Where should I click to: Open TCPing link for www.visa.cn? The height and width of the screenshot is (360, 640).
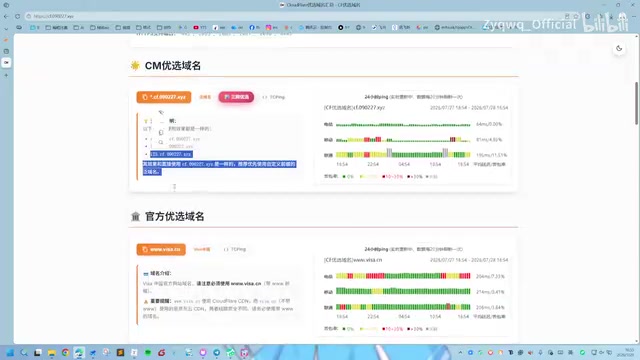coord(235,249)
